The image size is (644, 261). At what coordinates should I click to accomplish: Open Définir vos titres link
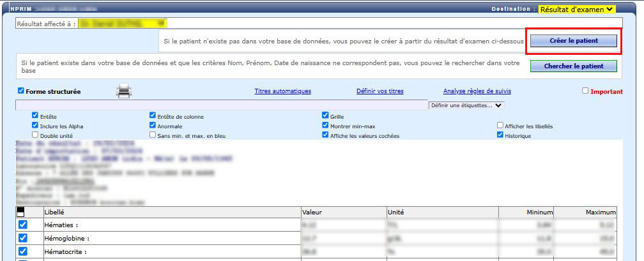click(379, 91)
